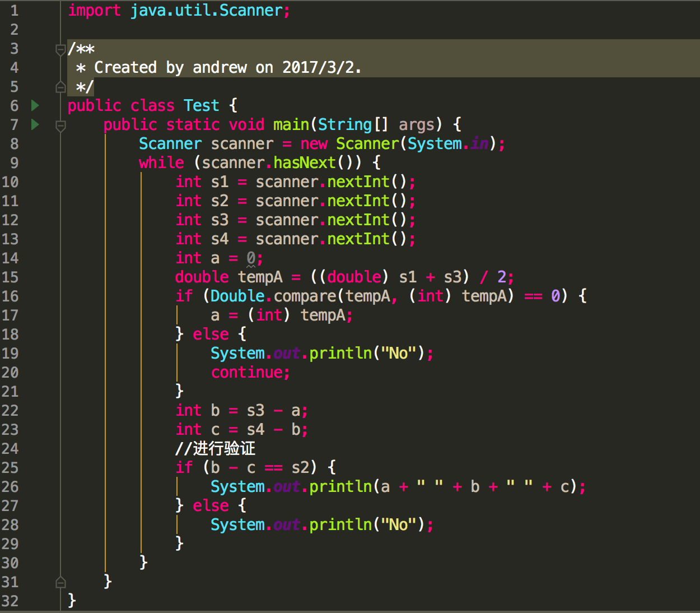
Task: Click the italic "in" field after System
Action: click(x=479, y=143)
